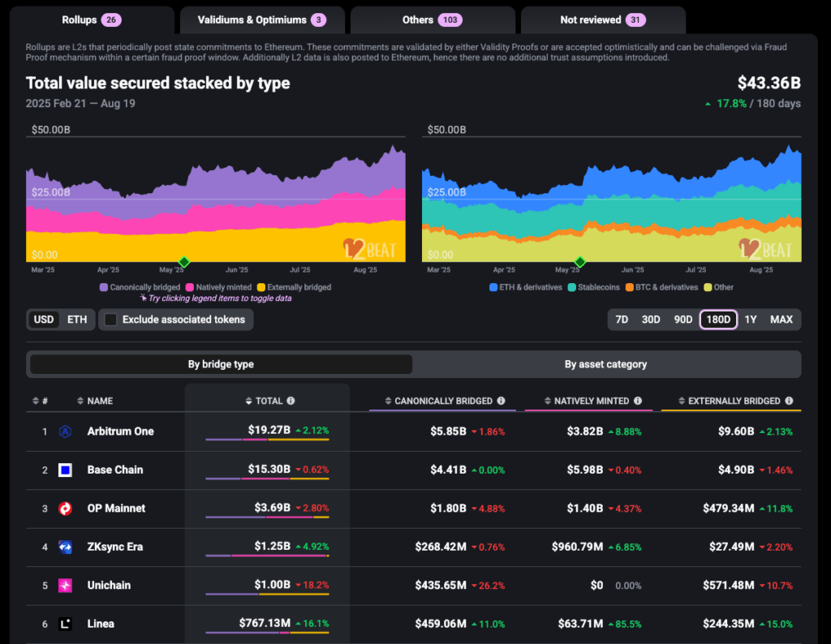831x644 pixels.
Task: Click the $43.36B total value figure
Action: coord(769,84)
